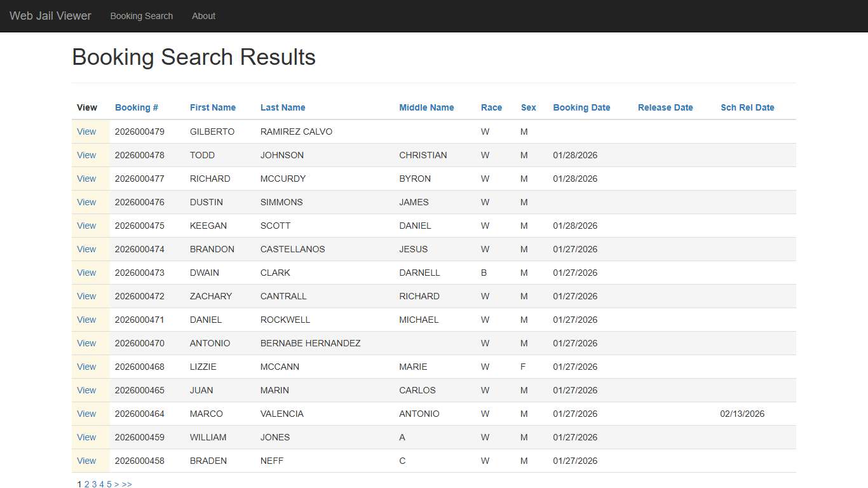Advance to the next results page
This screenshot has height=488, width=868.
pyautogui.click(x=116, y=484)
